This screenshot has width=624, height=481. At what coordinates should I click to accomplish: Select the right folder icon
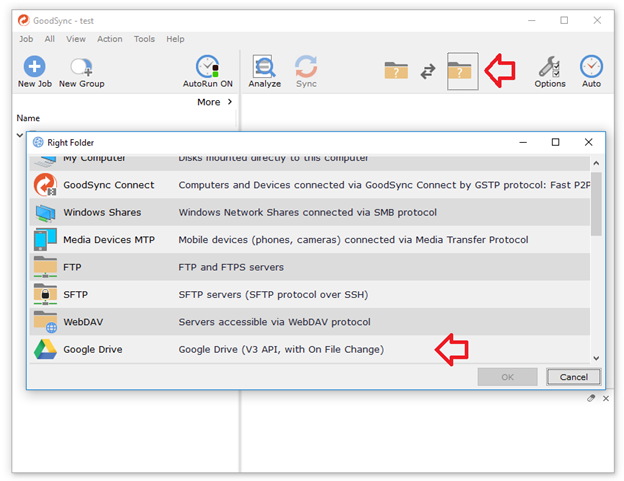[x=462, y=71]
